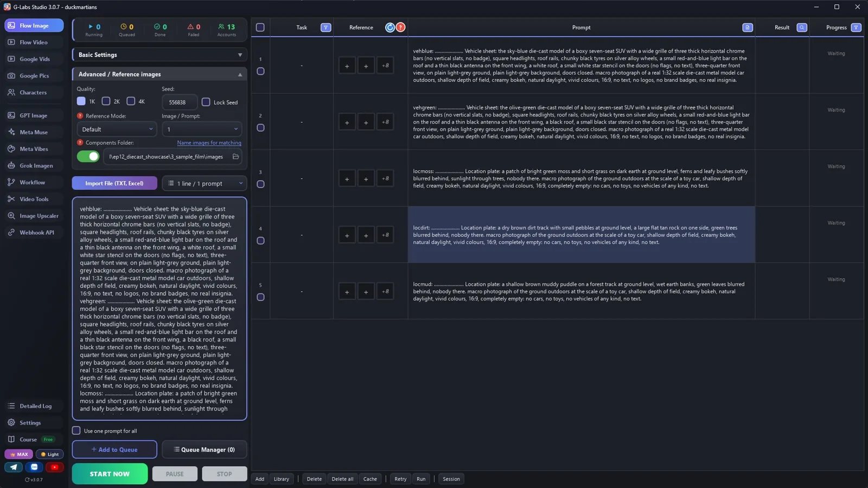Switch to Light theme toggle
The width and height of the screenshot is (868, 488).
pos(50,454)
